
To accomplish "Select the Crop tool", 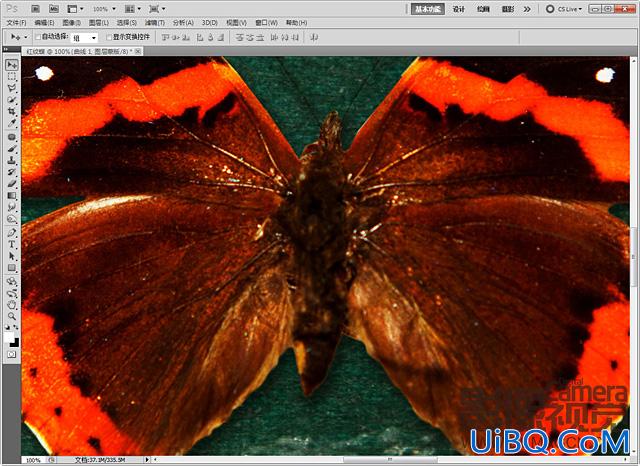I will coord(12,111).
